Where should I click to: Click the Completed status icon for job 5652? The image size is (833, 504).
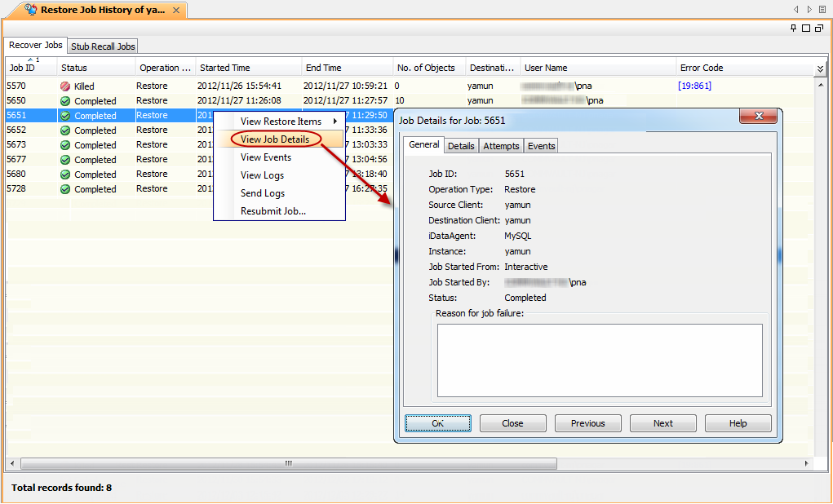tap(65, 130)
